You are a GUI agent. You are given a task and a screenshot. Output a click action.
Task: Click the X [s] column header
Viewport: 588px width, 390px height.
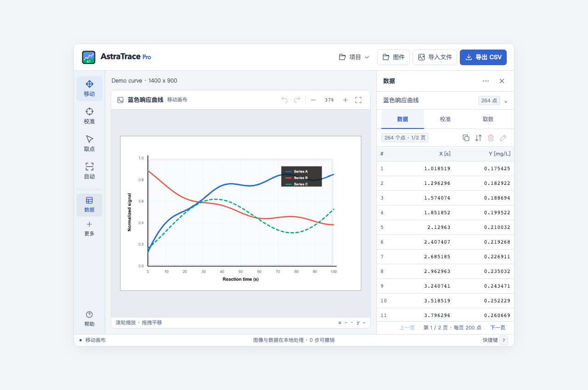tap(445, 154)
